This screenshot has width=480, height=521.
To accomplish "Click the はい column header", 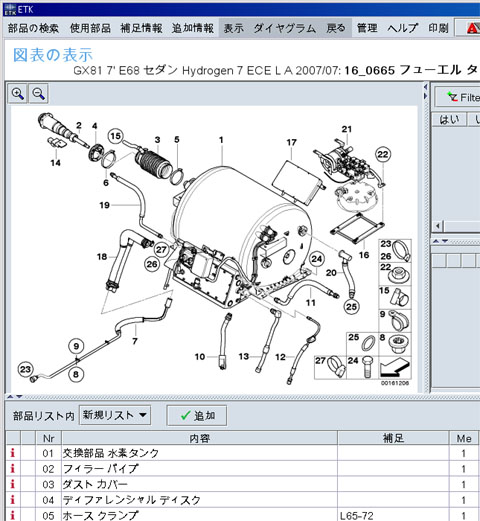I will (x=449, y=119).
